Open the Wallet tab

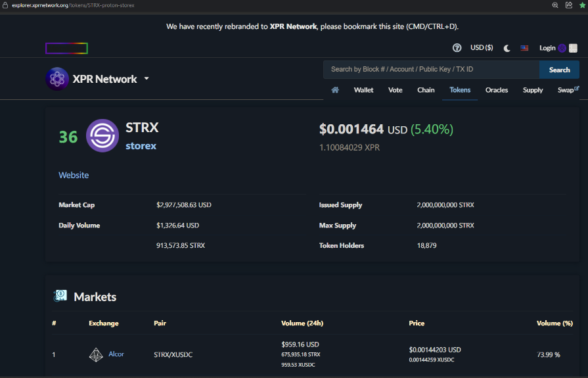click(363, 90)
